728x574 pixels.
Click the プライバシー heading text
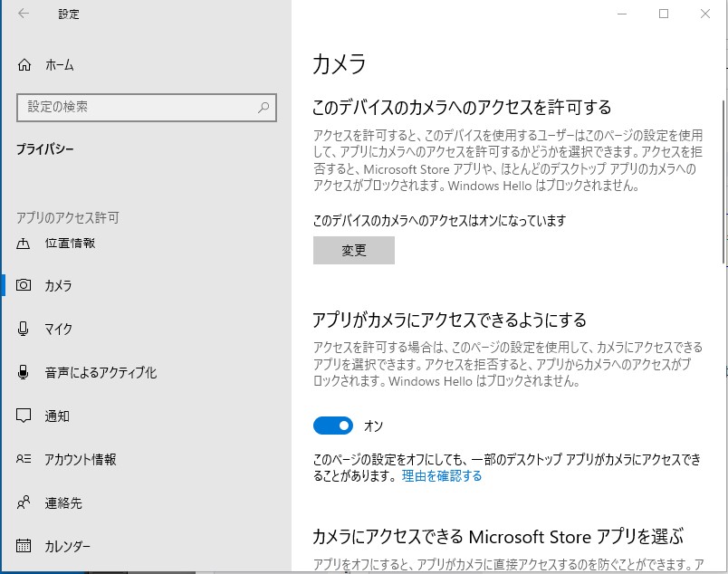point(45,149)
